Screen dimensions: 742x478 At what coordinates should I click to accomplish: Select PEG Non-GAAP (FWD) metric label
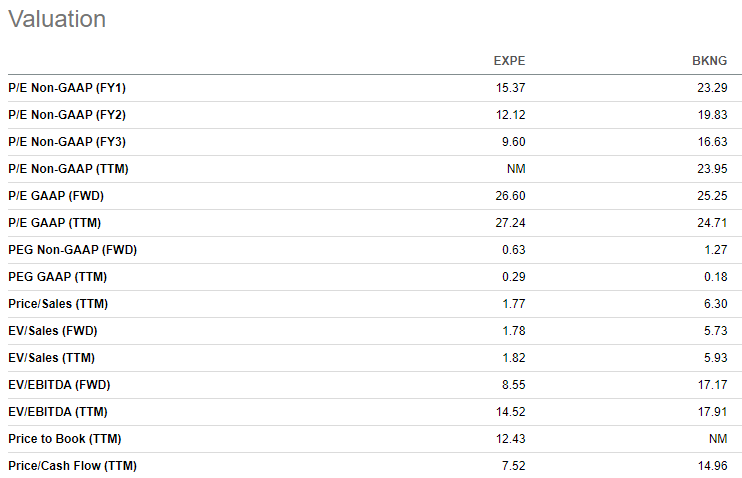tap(72, 250)
